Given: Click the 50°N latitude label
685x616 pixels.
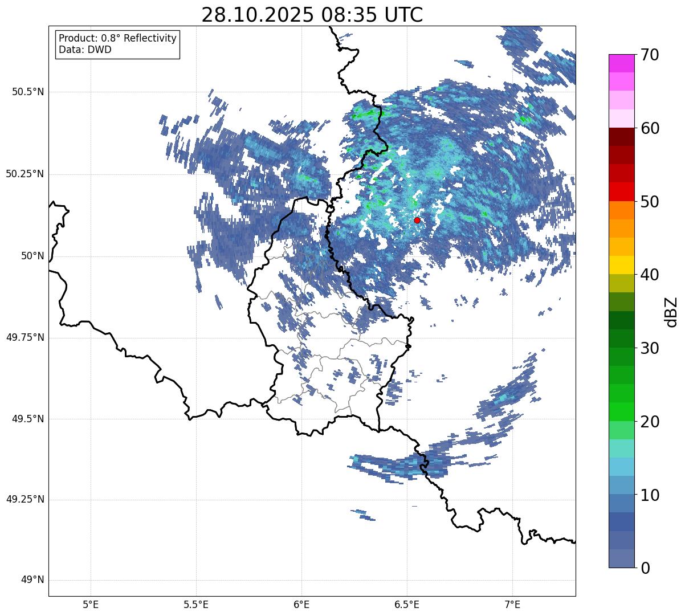Looking at the screenshot, I should (x=32, y=256).
